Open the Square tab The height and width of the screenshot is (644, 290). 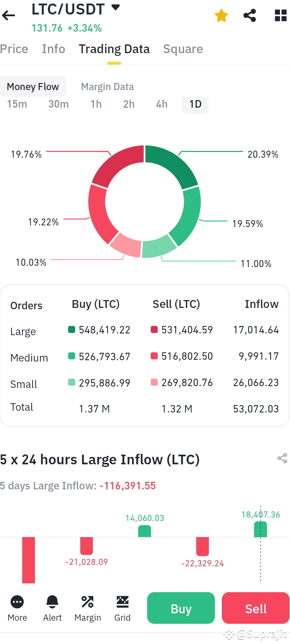click(x=183, y=49)
